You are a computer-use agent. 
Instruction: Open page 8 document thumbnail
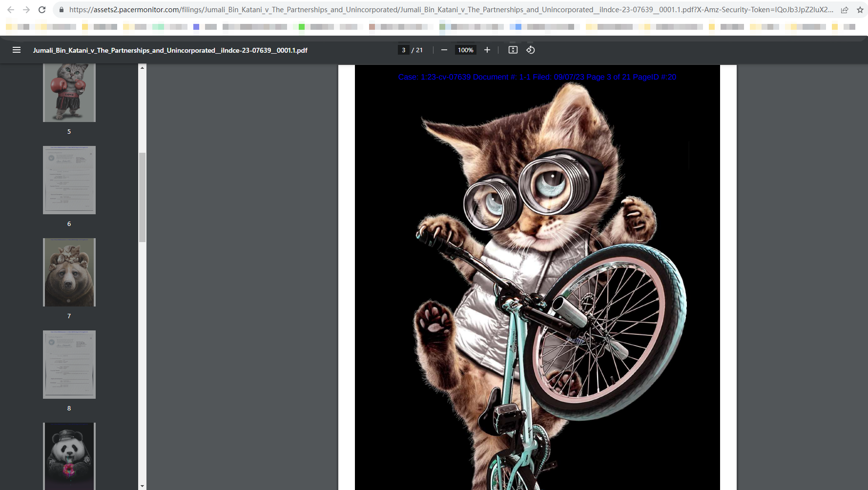69,365
